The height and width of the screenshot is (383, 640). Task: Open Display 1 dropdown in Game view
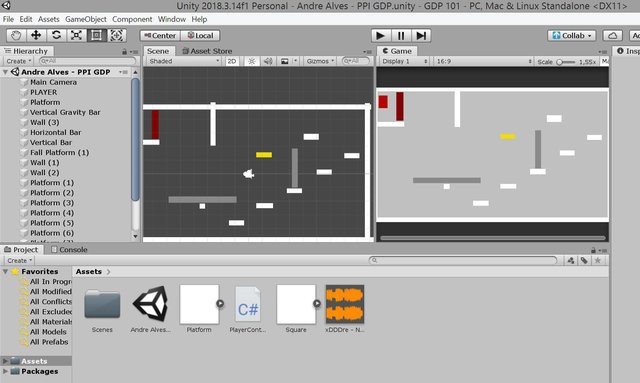point(404,61)
